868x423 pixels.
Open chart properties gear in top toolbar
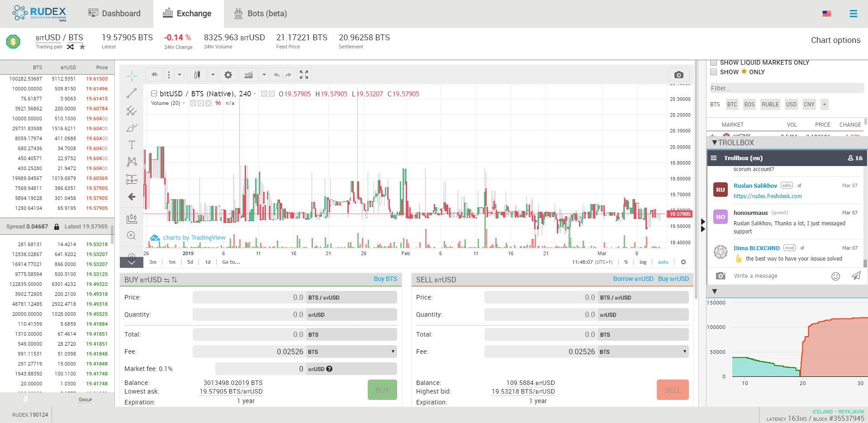point(228,75)
